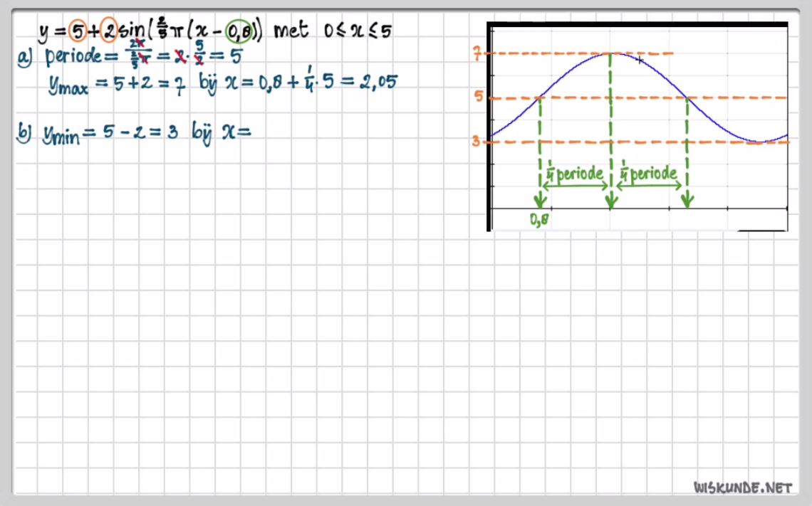Click the '5+2 = 7' calculation
This screenshot has width=812, height=506.
149,83
